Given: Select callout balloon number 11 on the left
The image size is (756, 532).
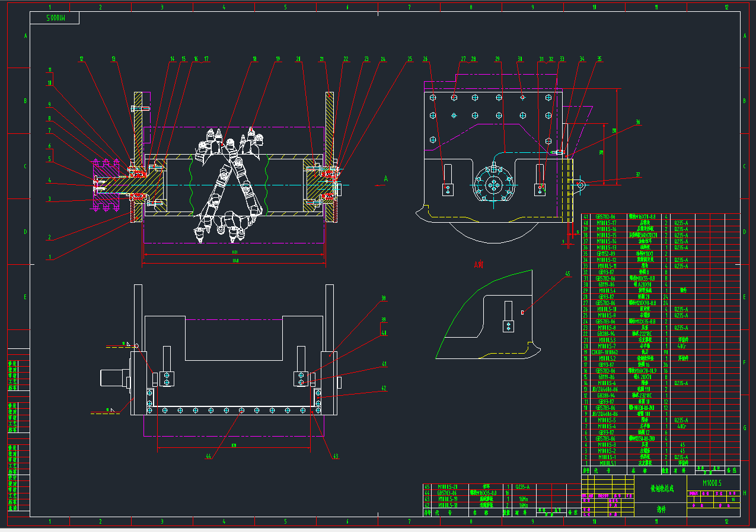Looking at the screenshot, I should coord(50,69).
